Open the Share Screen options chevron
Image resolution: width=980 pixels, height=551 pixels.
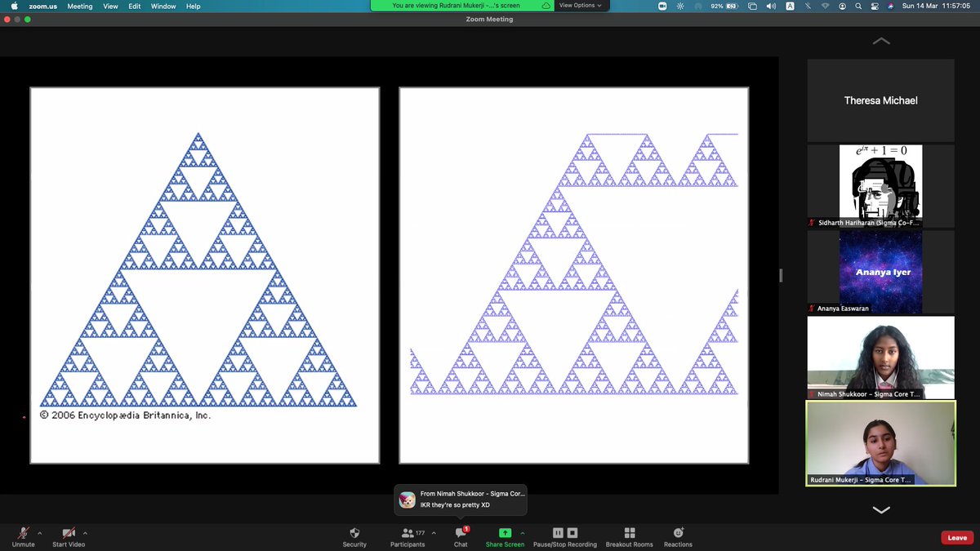pyautogui.click(x=523, y=531)
